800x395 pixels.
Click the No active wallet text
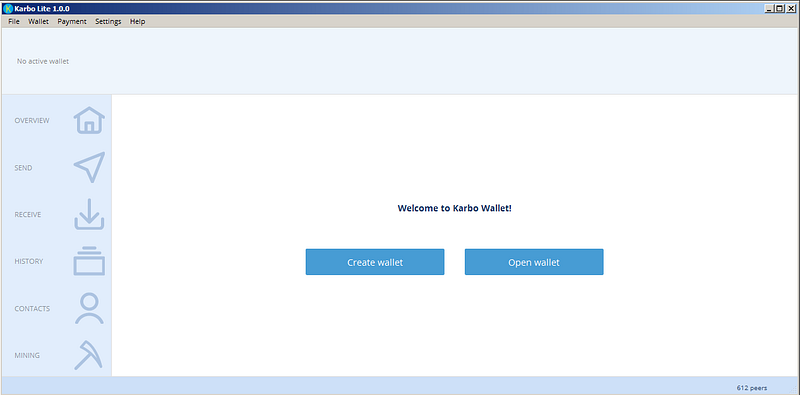tap(43, 61)
